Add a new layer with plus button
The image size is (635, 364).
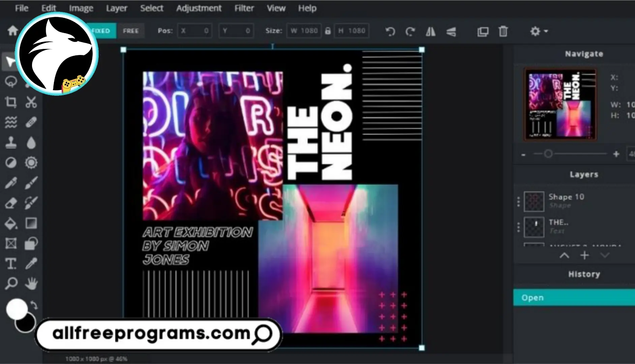click(x=585, y=255)
